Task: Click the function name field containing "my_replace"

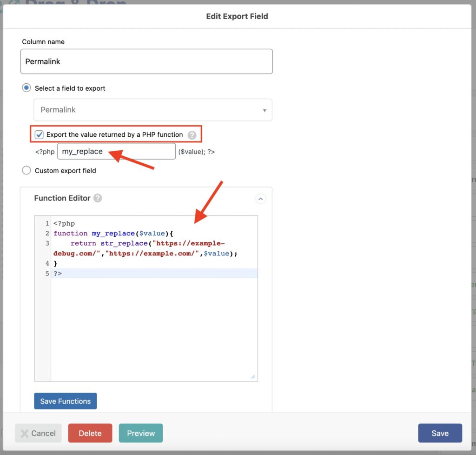Action: 116,151
